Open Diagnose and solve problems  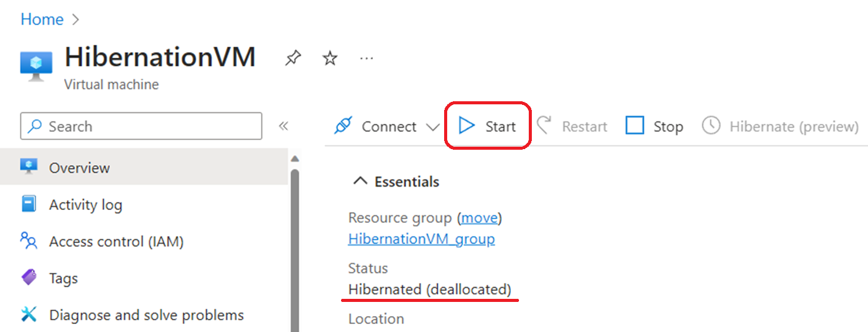pos(144,315)
